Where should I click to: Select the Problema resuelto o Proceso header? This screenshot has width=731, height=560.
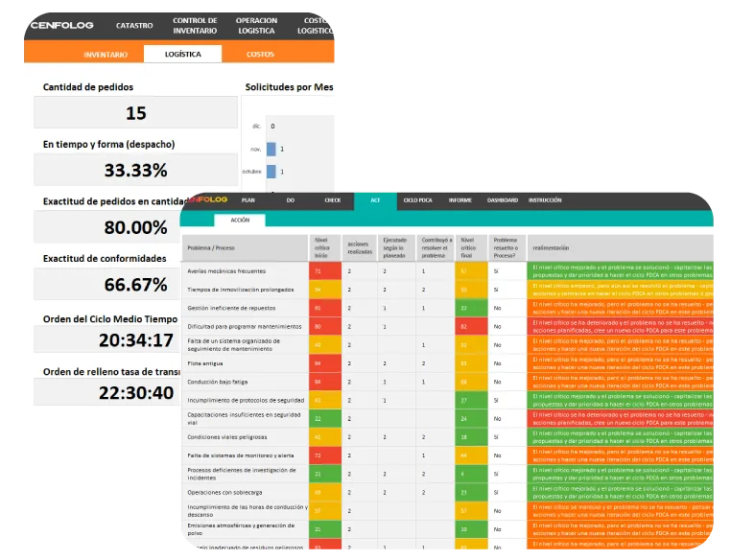[507, 247]
